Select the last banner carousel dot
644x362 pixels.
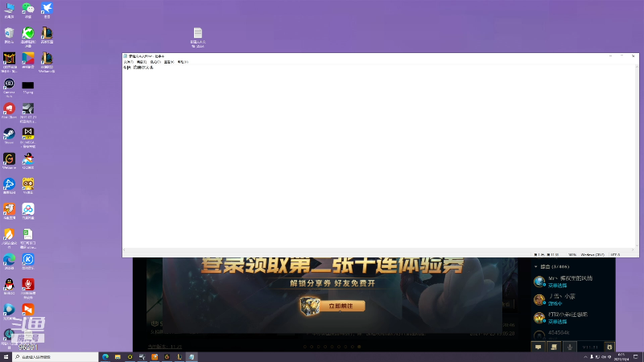tap(359, 347)
